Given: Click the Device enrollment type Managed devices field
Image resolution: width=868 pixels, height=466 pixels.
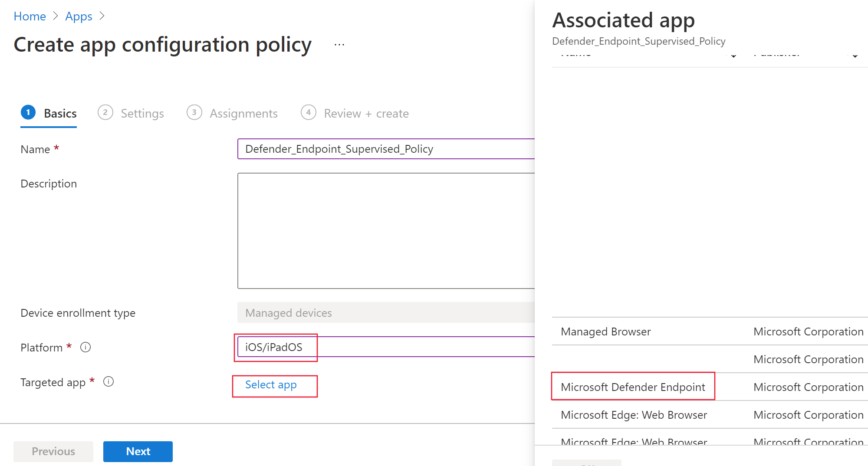Looking at the screenshot, I should point(386,312).
